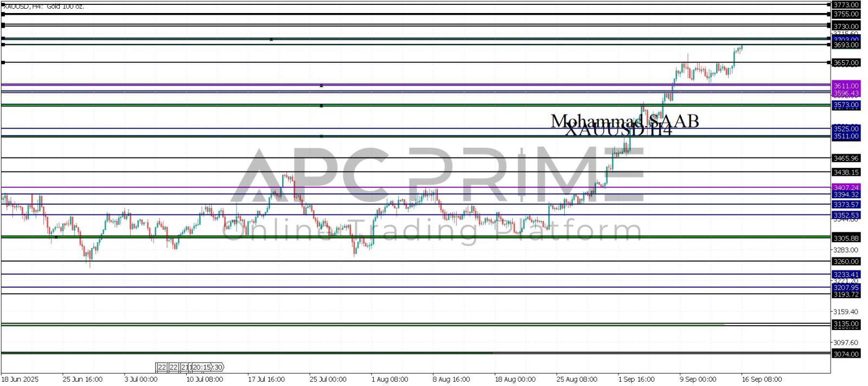The width and height of the screenshot is (868, 386).
Task: Click the 16 Sep 08:00 time label
Action: 762,379
